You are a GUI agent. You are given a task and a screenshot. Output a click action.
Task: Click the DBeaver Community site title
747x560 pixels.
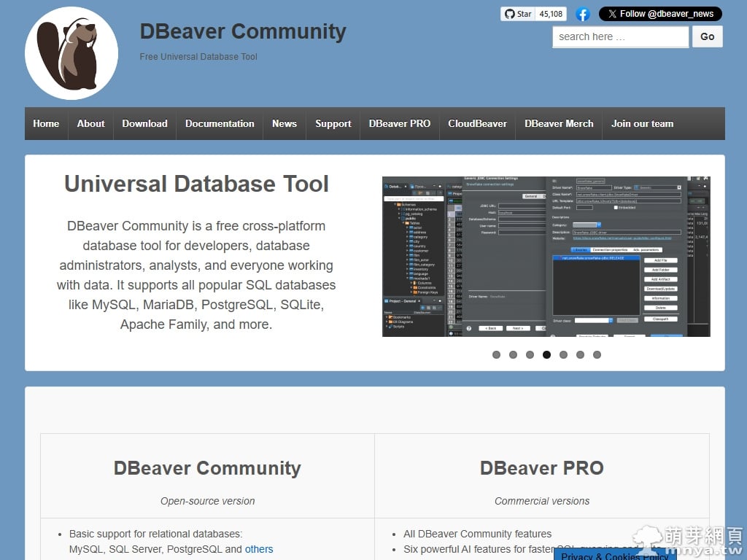point(243,31)
